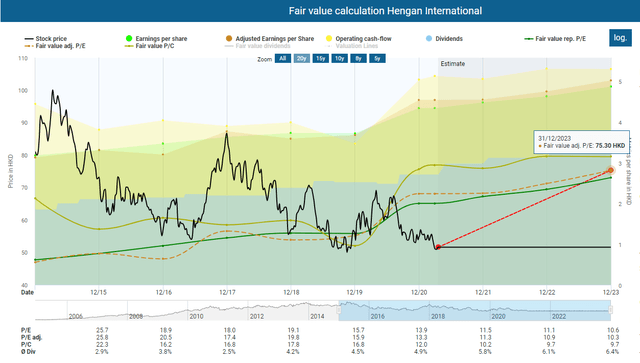
Task: Click the Ø Div value 4.2%
Action: pos(293,351)
